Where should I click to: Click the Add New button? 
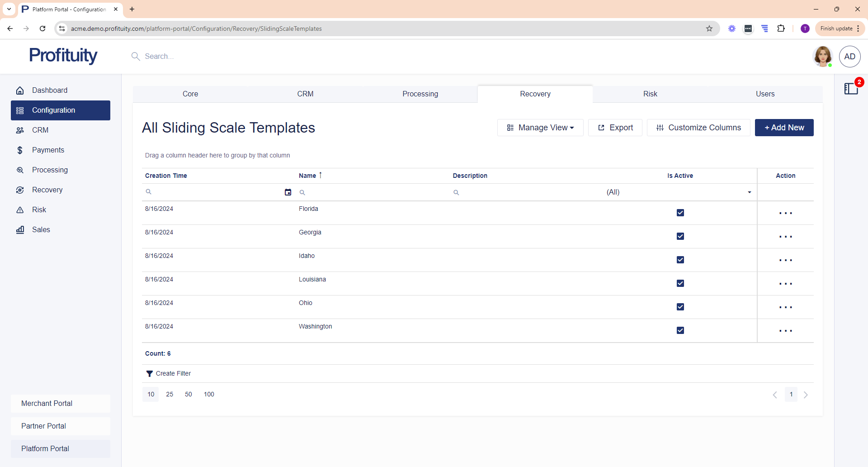[x=784, y=128]
